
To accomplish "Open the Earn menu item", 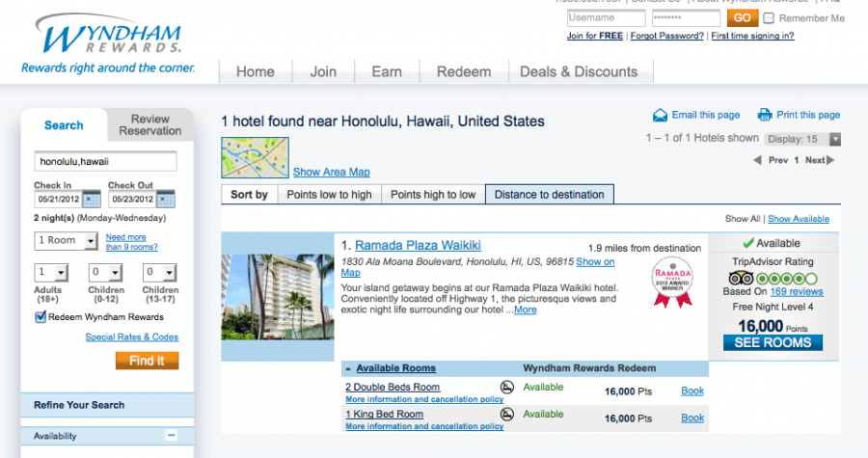I will (387, 72).
